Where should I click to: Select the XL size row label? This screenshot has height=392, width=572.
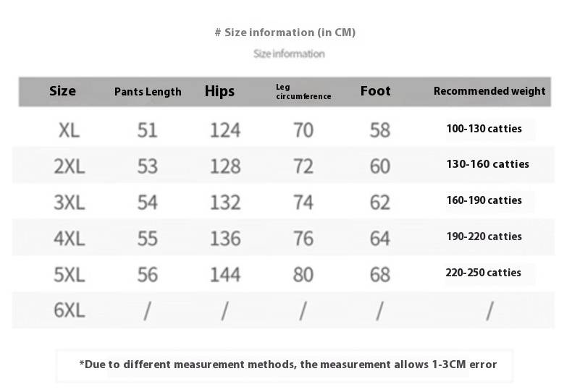pyautogui.click(x=69, y=130)
